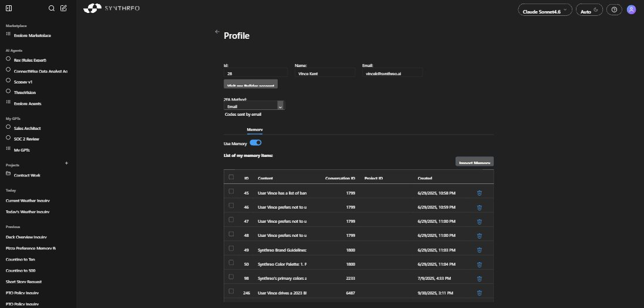Switch to the Memory tab
Screen dimensions: 644x308
[x=254, y=129]
